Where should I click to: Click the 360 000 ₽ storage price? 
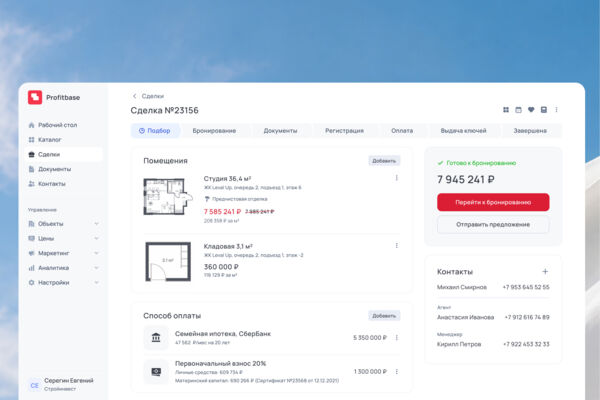tap(221, 267)
